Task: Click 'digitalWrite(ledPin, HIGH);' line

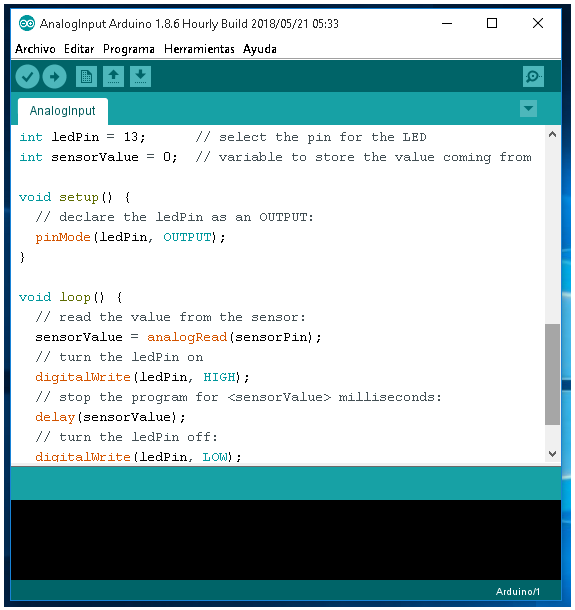Action: coord(142,377)
